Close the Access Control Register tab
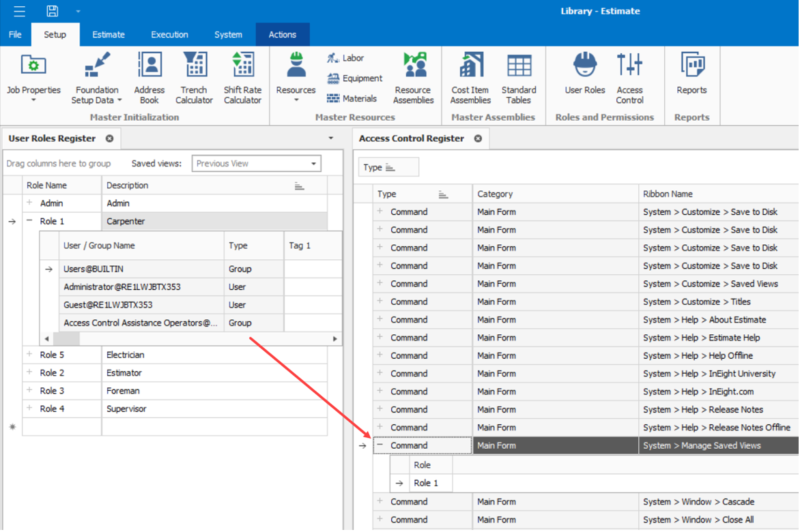This screenshot has height=532, width=800. point(478,138)
